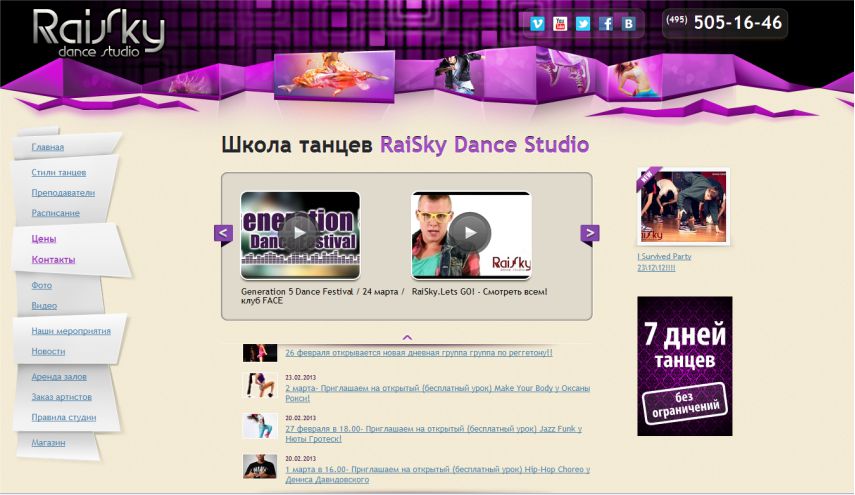
Task: Click the Generation 5 Dance Festival caption
Action: click(x=323, y=296)
